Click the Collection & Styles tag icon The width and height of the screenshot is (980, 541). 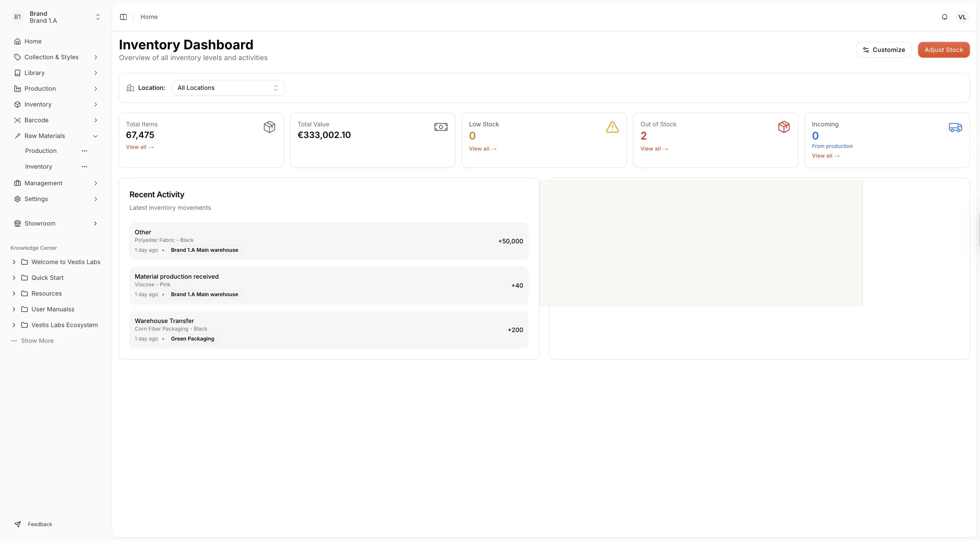[17, 57]
